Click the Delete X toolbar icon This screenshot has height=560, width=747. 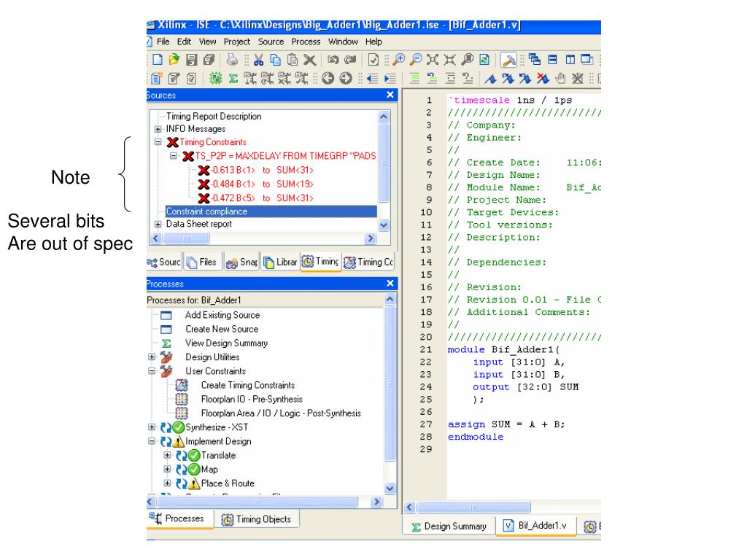[309, 60]
